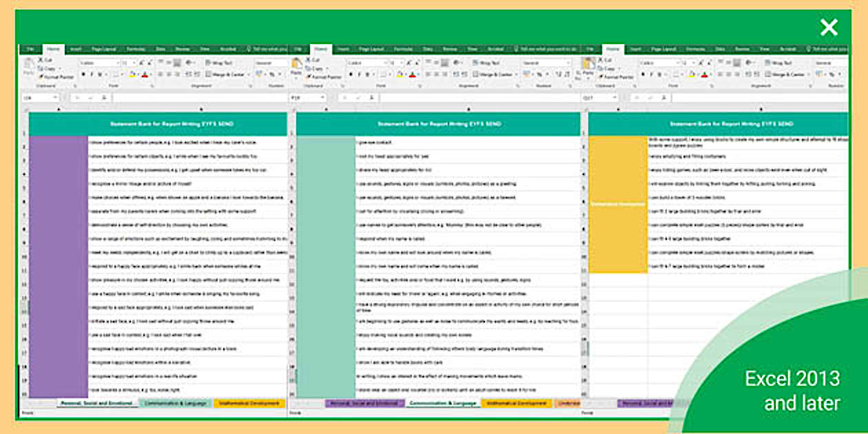Click the Insert Function icon beside the formula bar
Screen dimensions: 868x434
coord(104,98)
